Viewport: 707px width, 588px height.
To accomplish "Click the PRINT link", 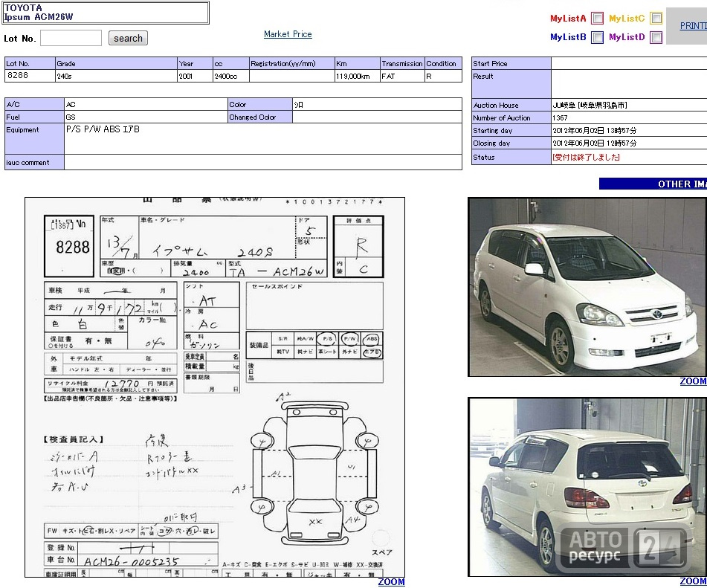I will point(693,26).
